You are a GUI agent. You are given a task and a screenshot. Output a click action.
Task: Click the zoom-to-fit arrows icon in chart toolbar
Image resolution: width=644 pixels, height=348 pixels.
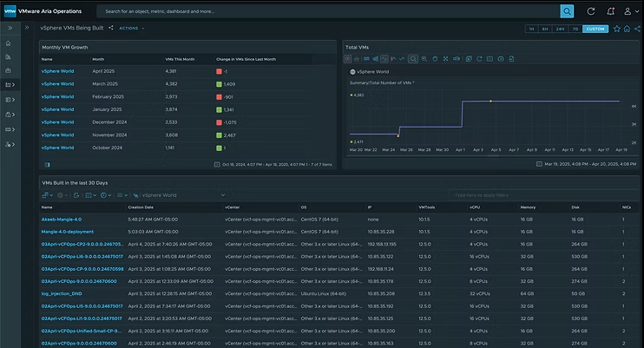(445, 59)
